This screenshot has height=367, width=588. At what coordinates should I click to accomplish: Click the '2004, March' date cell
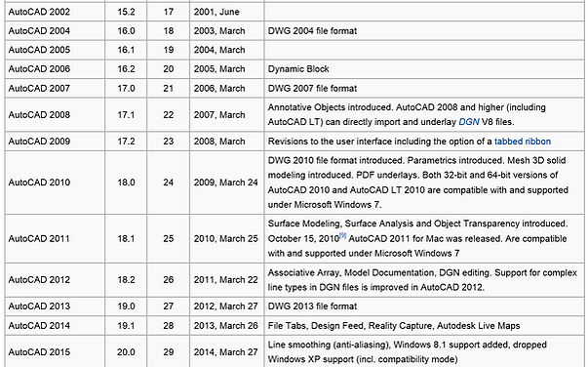[227, 50]
